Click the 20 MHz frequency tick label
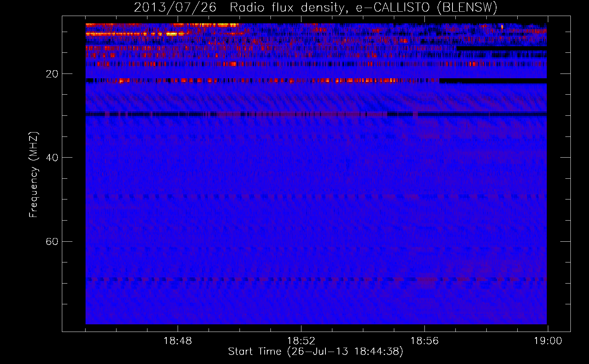The width and height of the screenshot is (589, 364). pyautogui.click(x=52, y=74)
